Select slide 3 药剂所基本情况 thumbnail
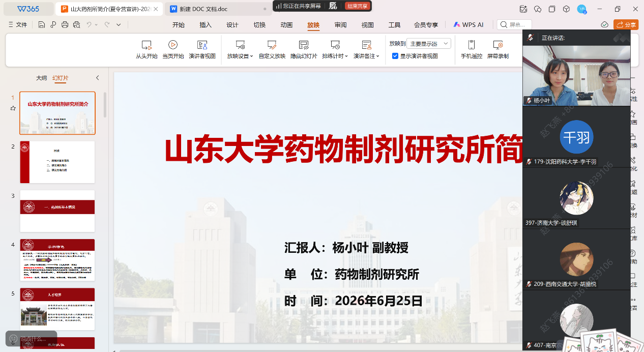This screenshot has width=644, height=352. (x=57, y=211)
